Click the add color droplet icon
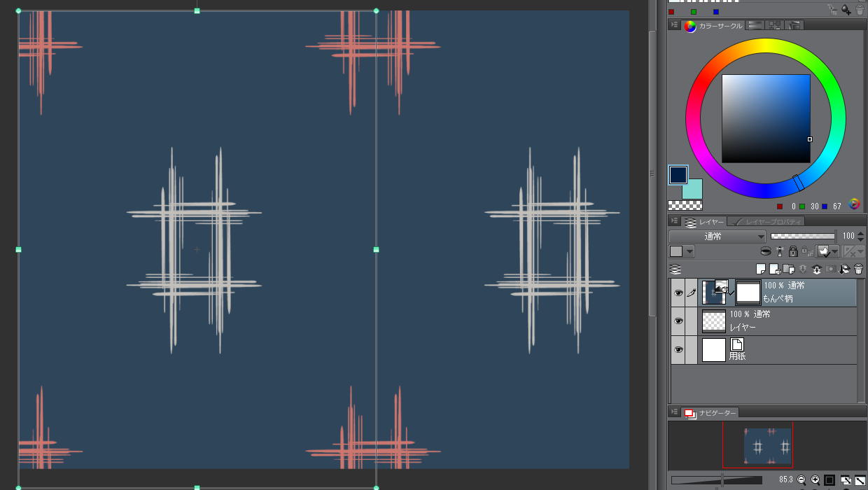Screen dimensions: 868x490 click(846, 10)
